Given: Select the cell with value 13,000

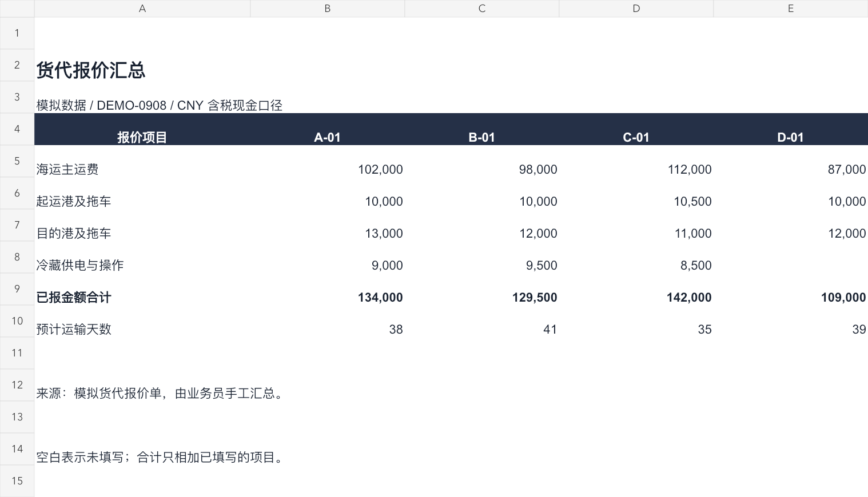Looking at the screenshot, I should pyautogui.click(x=328, y=225).
